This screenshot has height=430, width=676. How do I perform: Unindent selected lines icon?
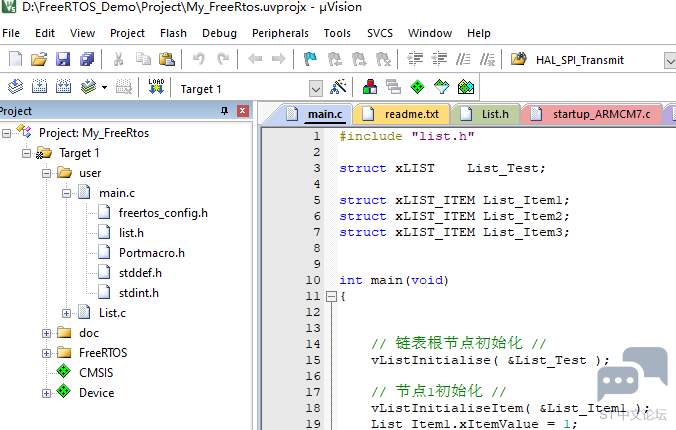439,59
